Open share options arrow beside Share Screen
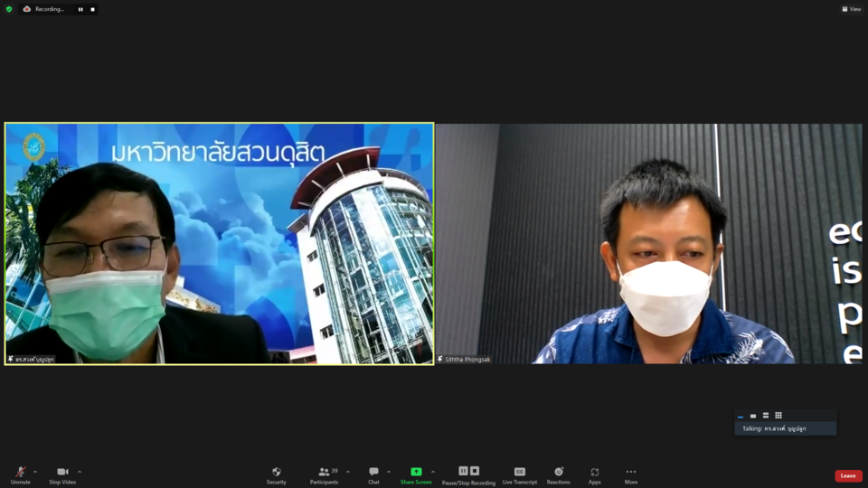The image size is (868, 488). click(433, 472)
